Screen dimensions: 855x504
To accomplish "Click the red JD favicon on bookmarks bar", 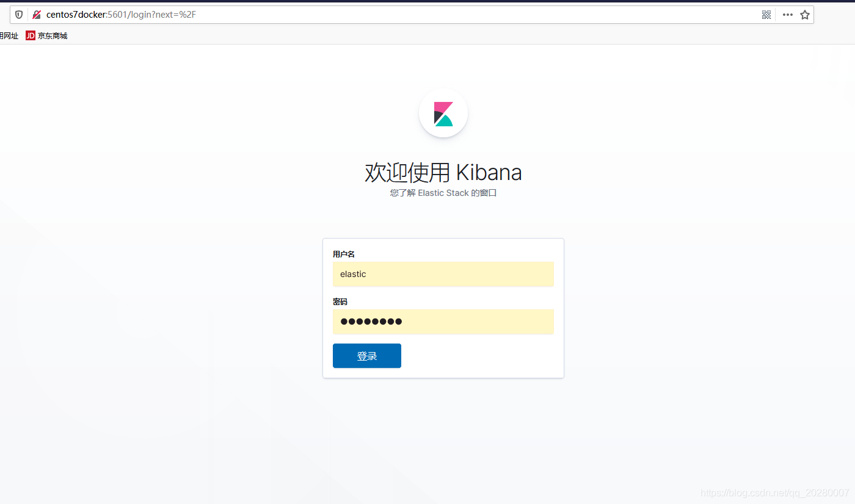I will coord(30,35).
